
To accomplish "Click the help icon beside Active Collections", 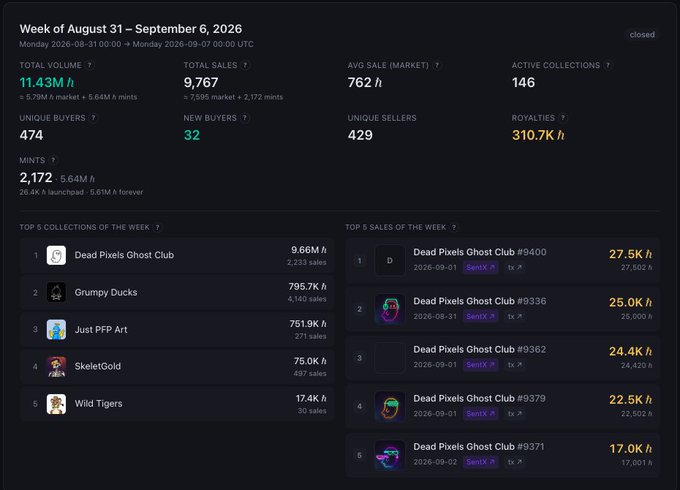I will (608, 65).
